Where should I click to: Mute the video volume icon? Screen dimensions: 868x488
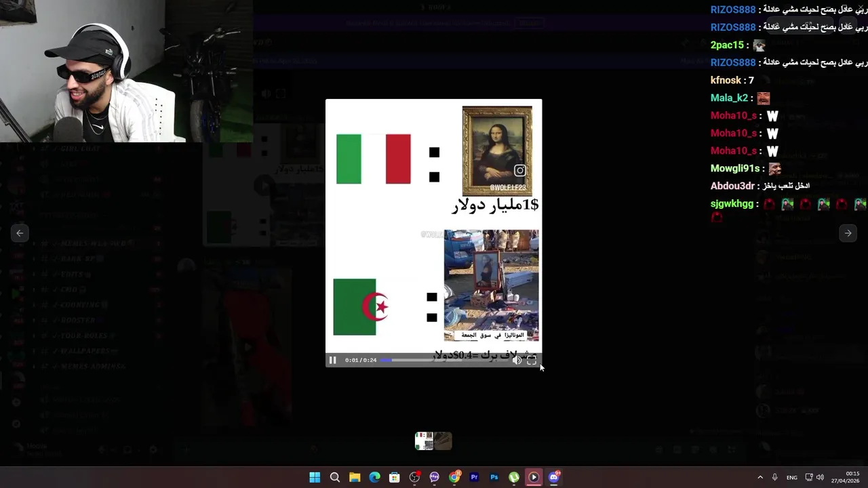pos(517,360)
